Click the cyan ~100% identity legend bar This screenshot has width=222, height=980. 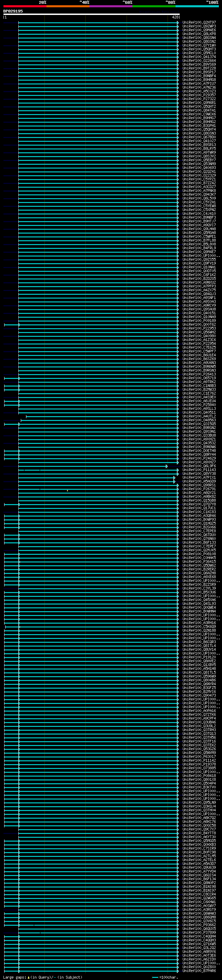click(197, 6)
